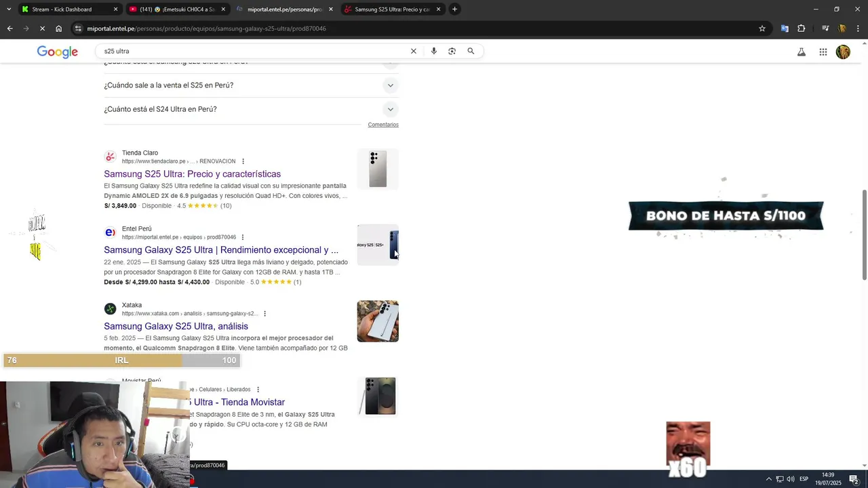View site information in address bar
The height and width of the screenshot is (488, 868).
[x=79, y=28]
